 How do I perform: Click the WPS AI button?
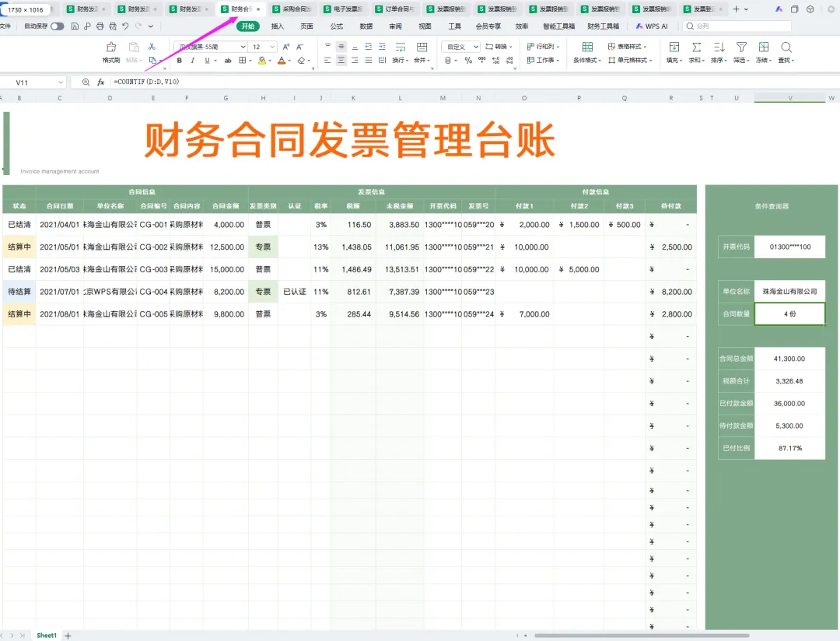(x=652, y=26)
